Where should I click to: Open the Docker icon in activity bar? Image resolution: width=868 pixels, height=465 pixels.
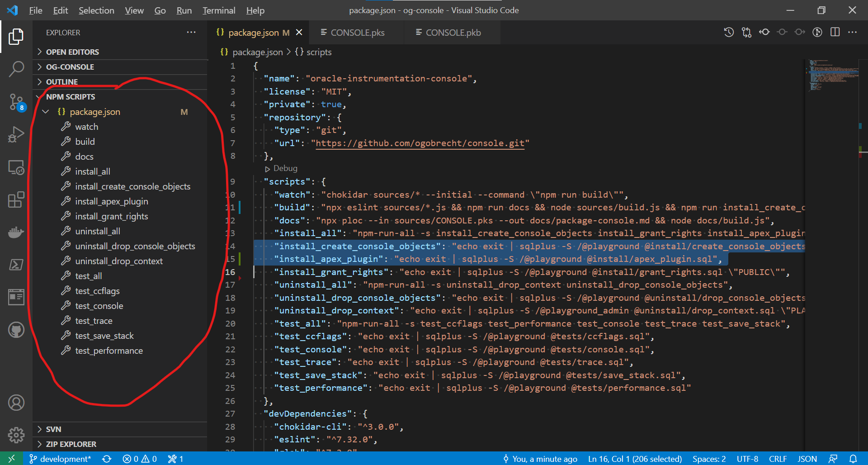(16, 232)
